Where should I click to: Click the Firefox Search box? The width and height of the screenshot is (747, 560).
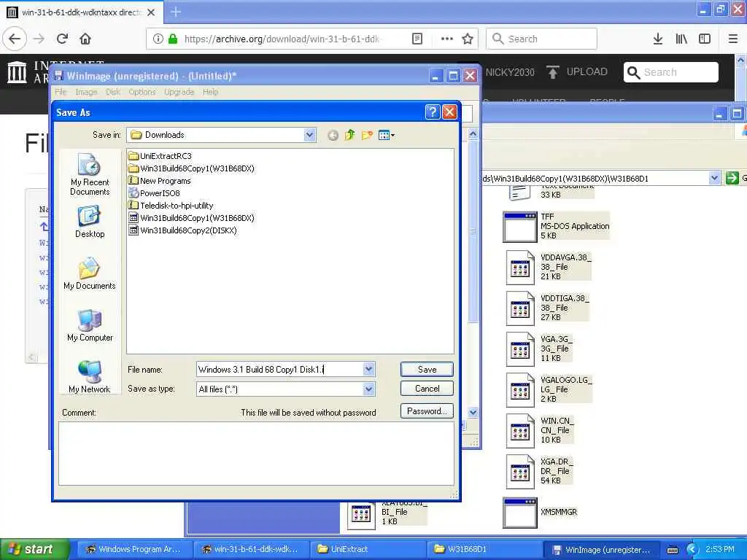[x=541, y=39]
